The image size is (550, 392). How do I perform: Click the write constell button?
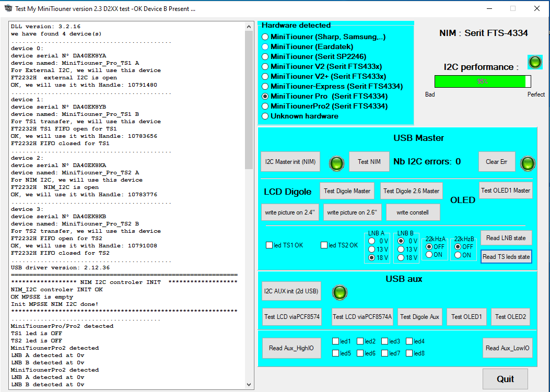pyautogui.click(x=413, y=212)
